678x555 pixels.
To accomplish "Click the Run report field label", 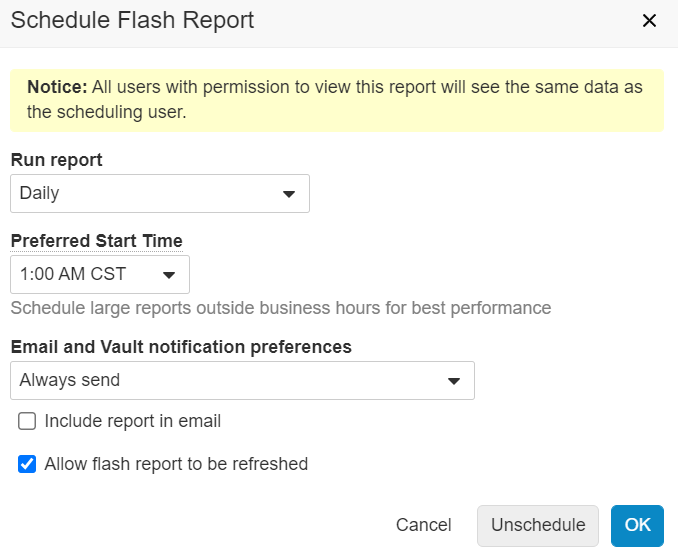I will tap(56, 160).
